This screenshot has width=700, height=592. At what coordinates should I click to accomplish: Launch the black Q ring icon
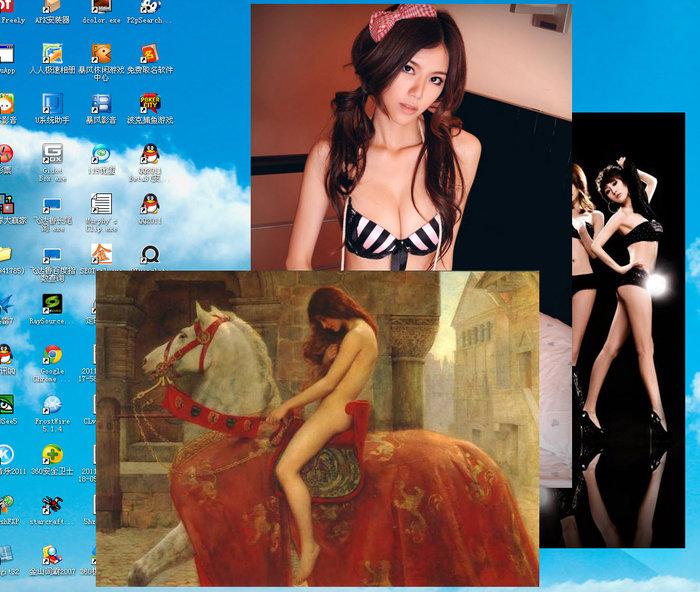(x=150, y=255)
